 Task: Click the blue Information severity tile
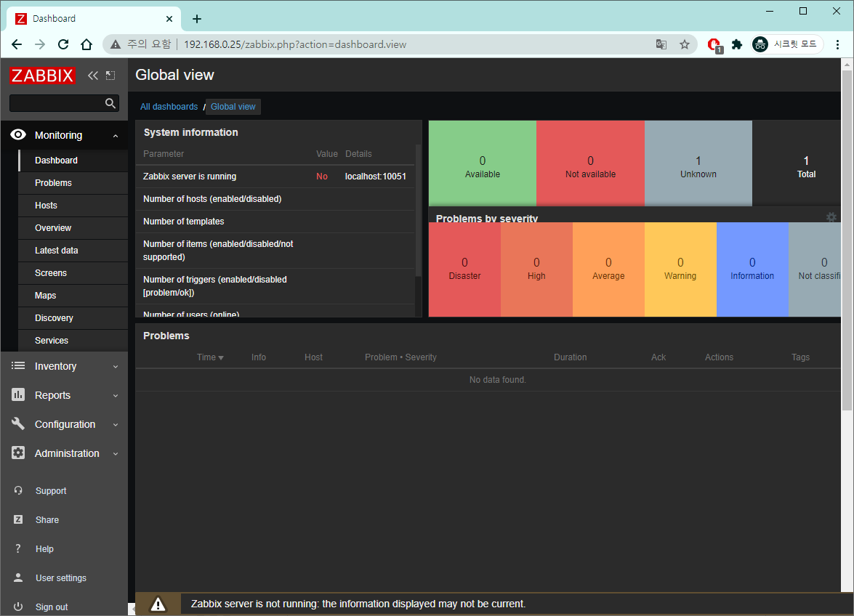(752, 269)
